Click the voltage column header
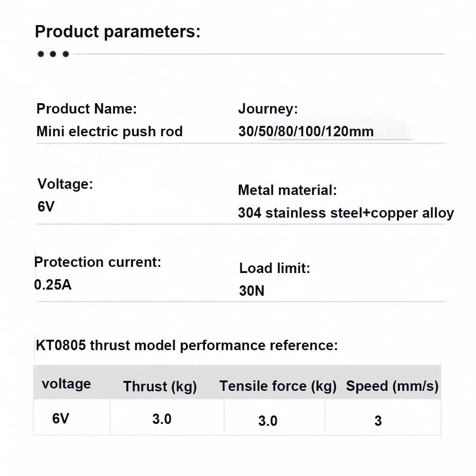The height and width of the screenshot is (476, 476). (66, 384)
